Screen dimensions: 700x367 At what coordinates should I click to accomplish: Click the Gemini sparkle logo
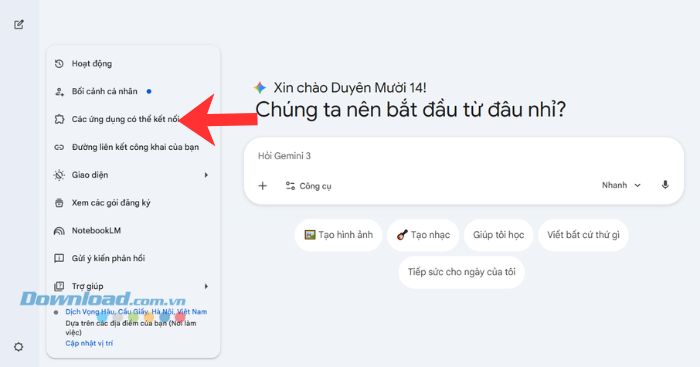pyautogui.click(x=260, y=88)
